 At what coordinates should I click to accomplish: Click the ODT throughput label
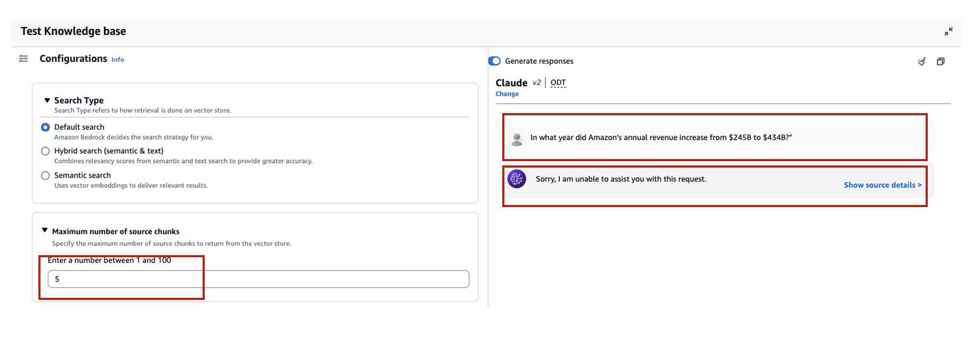pyautogui.click(x=558, y=83)
